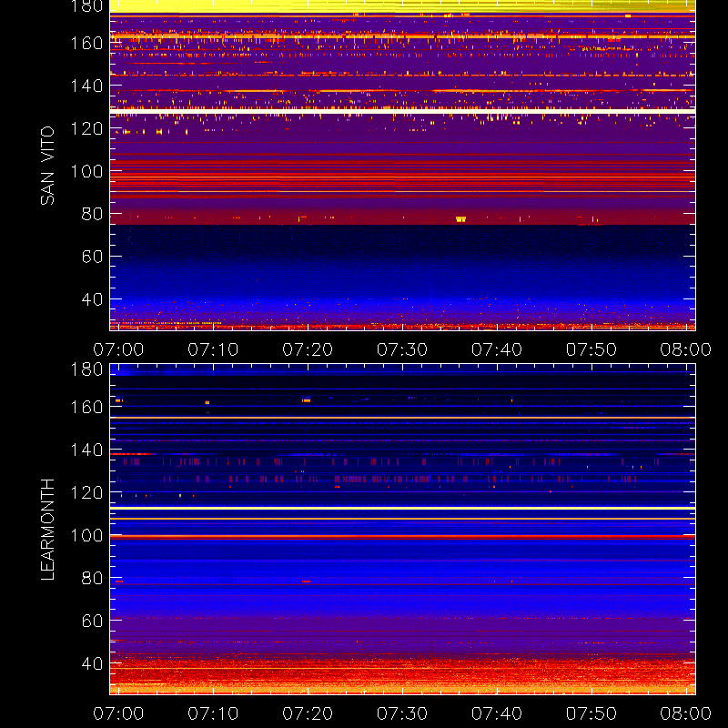Click inside the LEARMONTH spectrogram plot

[402, 530]
